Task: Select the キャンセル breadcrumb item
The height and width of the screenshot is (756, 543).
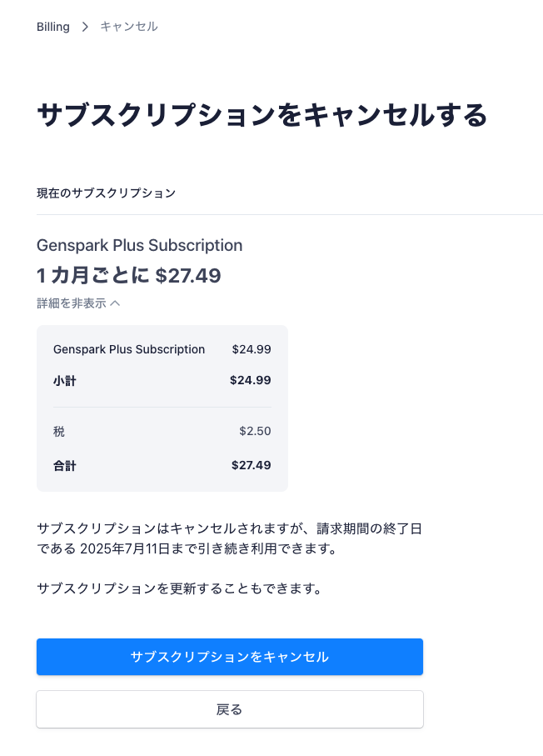Action: pos(128,27)
